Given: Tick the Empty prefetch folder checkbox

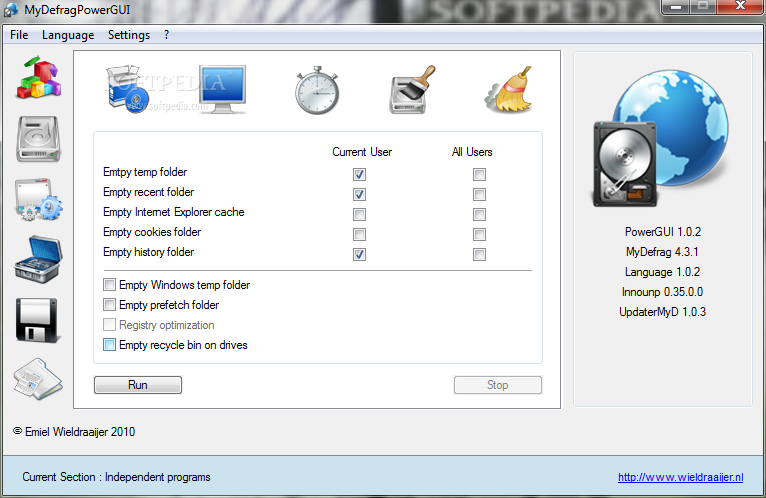Looking at the screenshot, I should (x=109, y=304).
